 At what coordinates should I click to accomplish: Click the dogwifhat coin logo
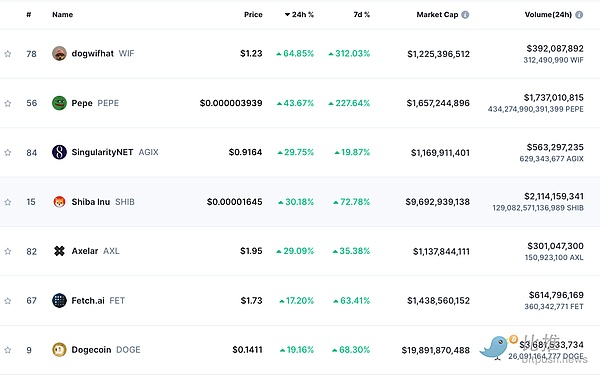[59, 54]
